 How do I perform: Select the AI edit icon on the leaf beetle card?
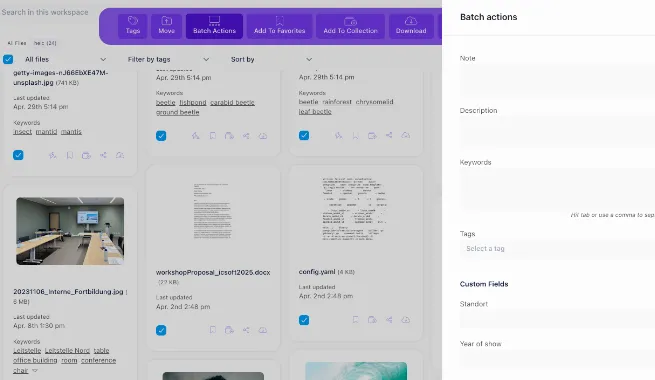pos(338,135)
